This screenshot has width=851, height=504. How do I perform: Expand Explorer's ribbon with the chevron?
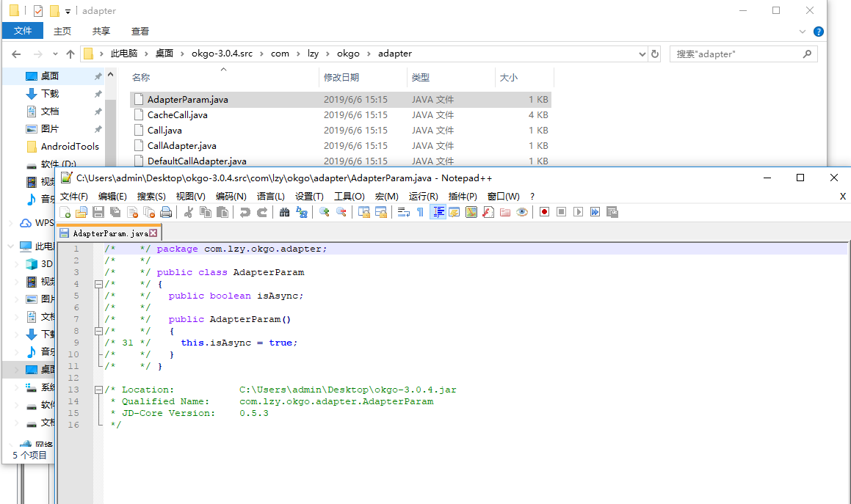pos(802,32)
